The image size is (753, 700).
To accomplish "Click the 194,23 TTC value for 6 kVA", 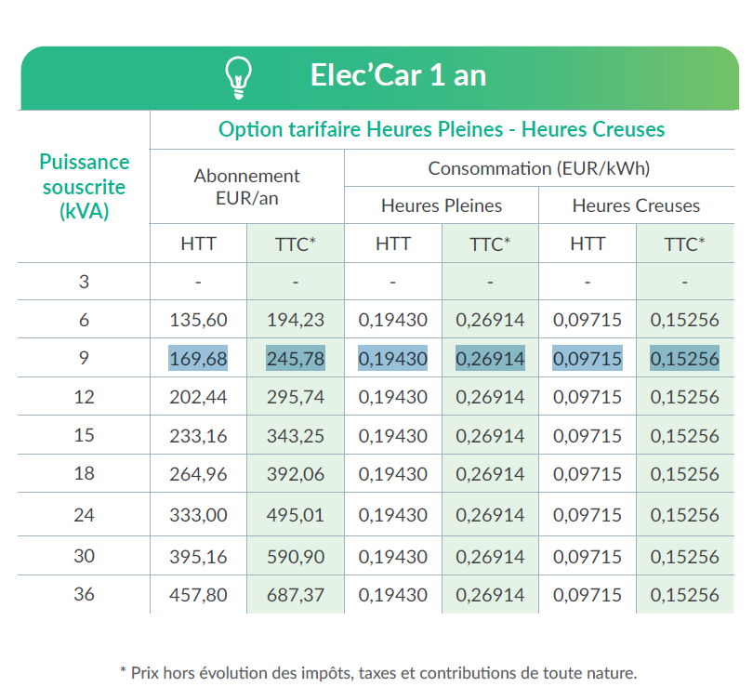I will click(296, 320).
